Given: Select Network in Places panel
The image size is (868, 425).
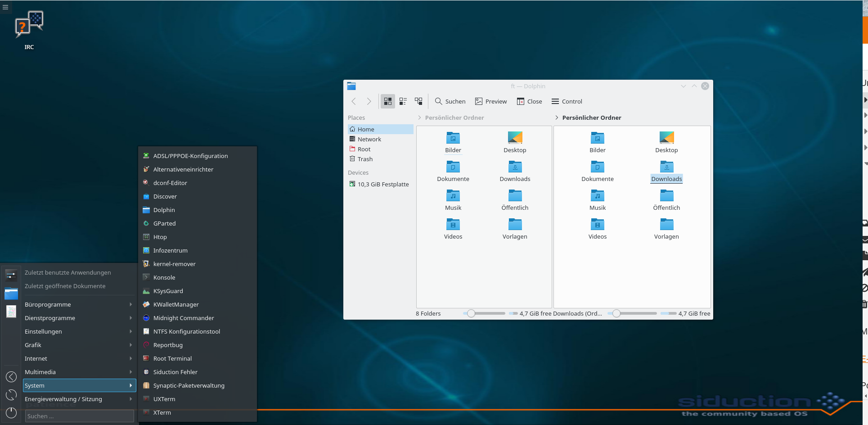Looking at the screenshot, I should pyautogui.click(x=380, y=139).
